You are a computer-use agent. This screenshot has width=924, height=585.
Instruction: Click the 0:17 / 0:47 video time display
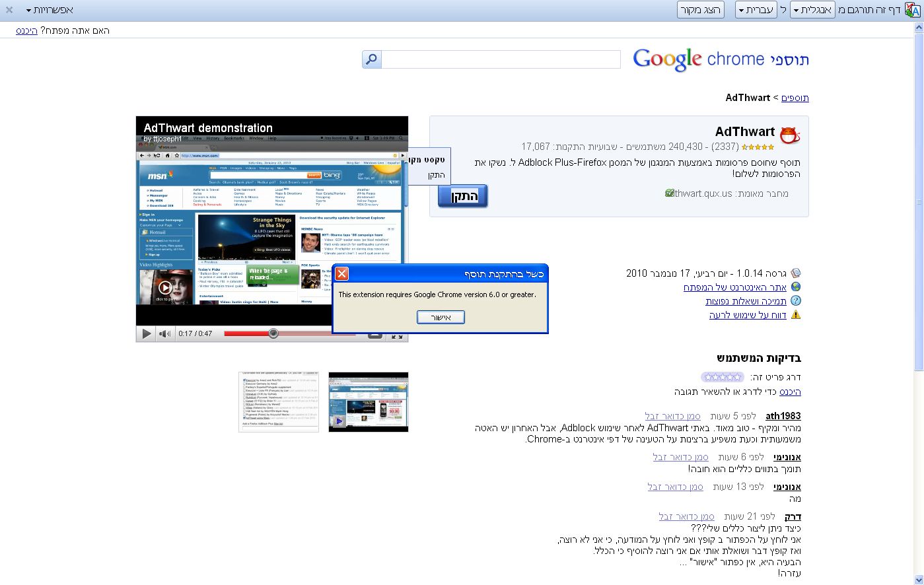tap(195, 333)
